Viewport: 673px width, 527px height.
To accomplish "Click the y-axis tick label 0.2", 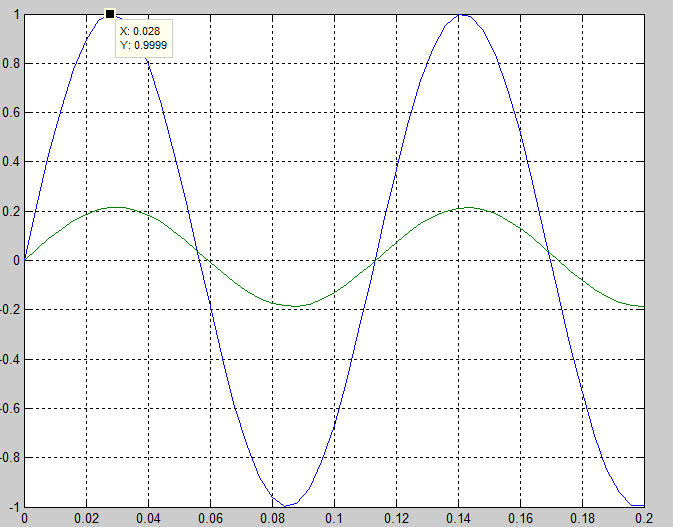I will [11, 211].
